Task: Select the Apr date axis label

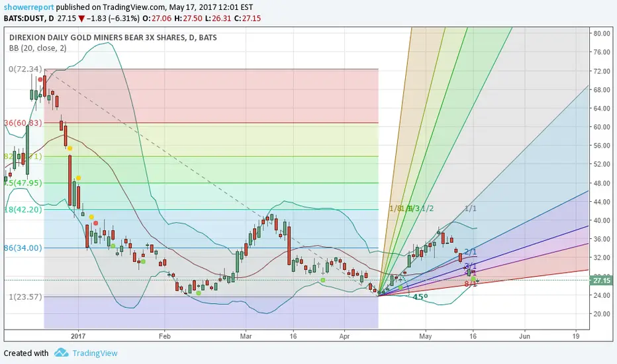Action: click(x=344, y=336)
